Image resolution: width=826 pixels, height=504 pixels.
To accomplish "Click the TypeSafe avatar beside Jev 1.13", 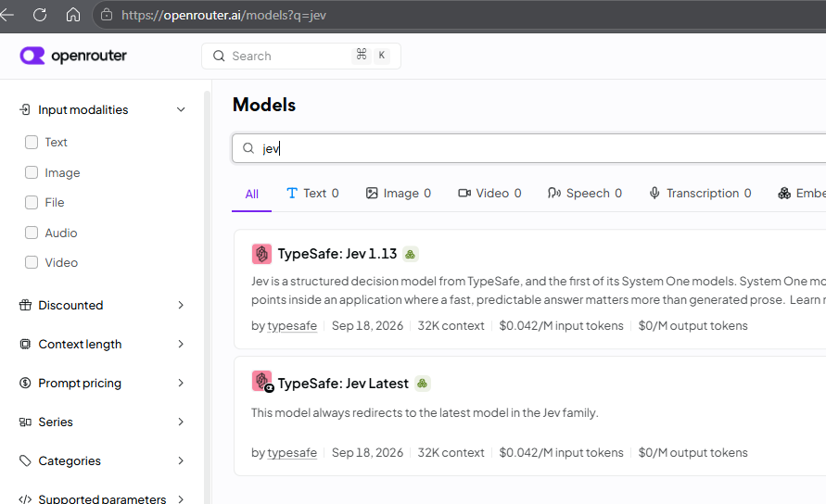I will coord(261,254).
